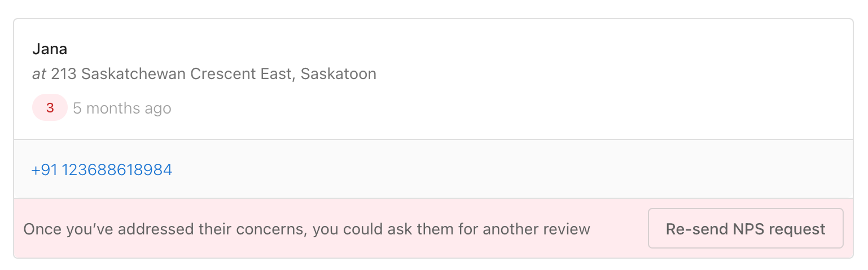The height and width of the screenshot is (270, 868).
Task: Click the word Saskatoon in the address
Action: point(339,74)
